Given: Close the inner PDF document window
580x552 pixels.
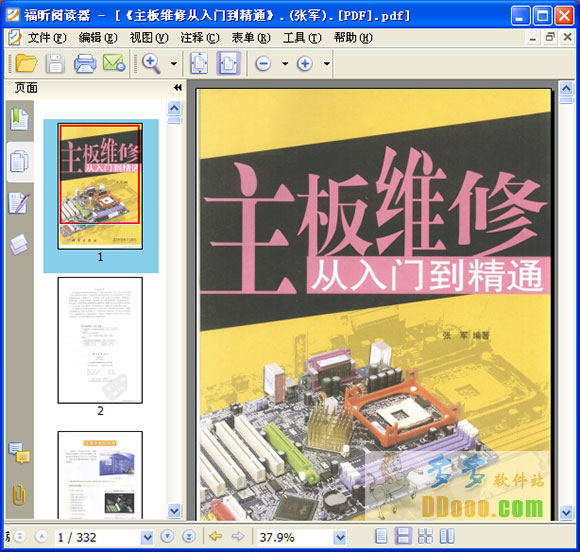Looking at the screenshot, I should coord(568,37).
